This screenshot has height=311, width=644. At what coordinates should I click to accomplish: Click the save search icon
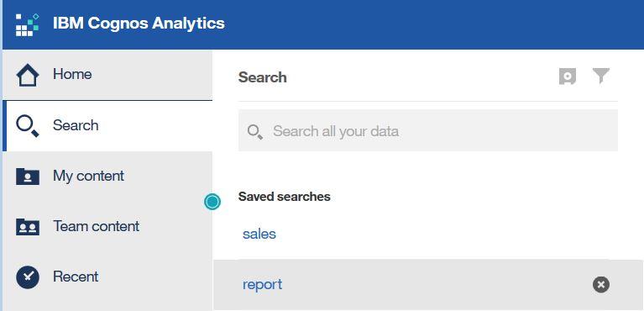568,76
